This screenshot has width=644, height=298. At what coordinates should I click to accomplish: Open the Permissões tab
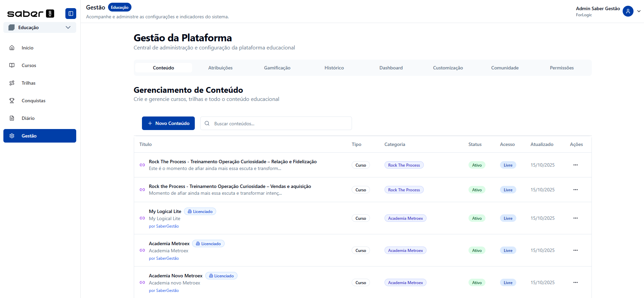(561, 68)
